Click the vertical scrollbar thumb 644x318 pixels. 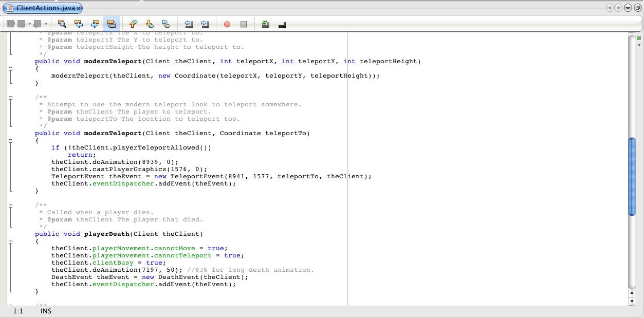(632, 177)
